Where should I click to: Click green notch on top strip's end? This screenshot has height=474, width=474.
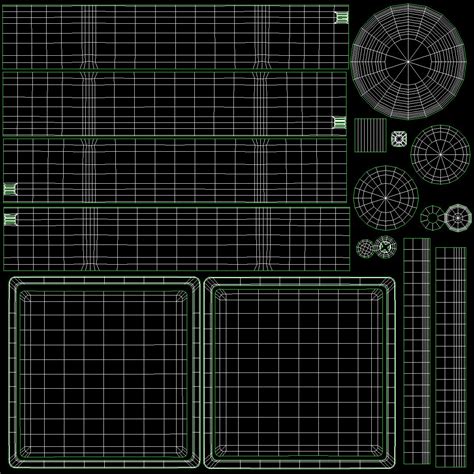point(342,17)
